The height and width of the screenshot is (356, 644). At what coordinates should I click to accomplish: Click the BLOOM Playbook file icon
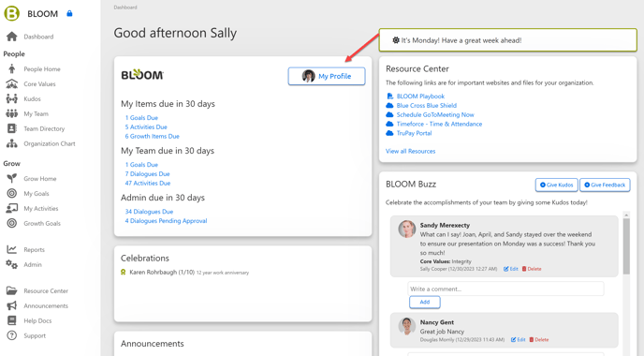coord(389,96)
